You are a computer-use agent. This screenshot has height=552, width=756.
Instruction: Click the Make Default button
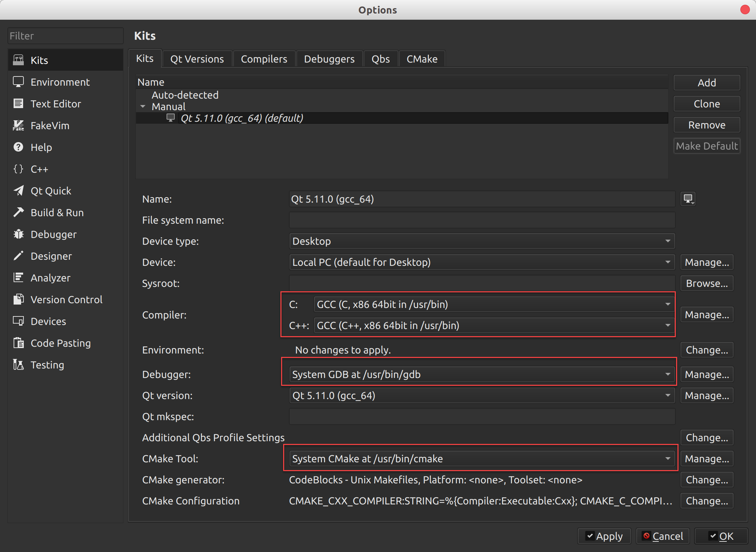[x=707, y=146]
